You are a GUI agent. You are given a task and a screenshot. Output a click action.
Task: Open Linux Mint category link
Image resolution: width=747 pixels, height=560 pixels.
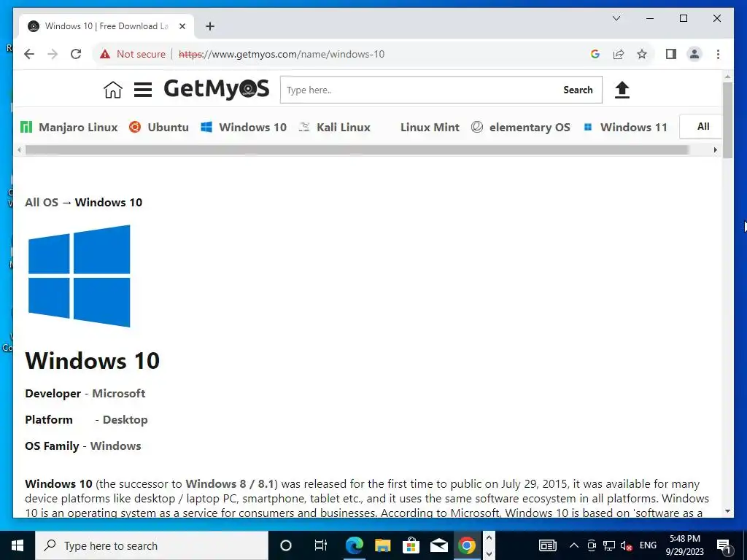(430, 127)
